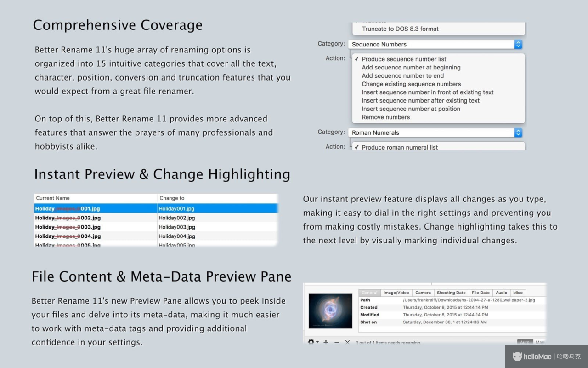Open the Shooting Date tab
Viewport: 588px width, 368px height.
coord(451,293)
